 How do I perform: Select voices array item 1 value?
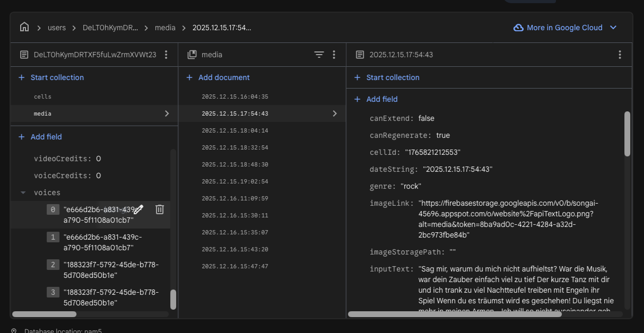102,242
